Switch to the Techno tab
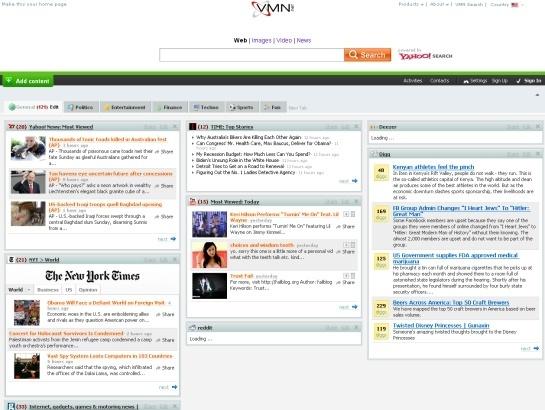This screenshot has width=545, height=410. pos(206,107)
